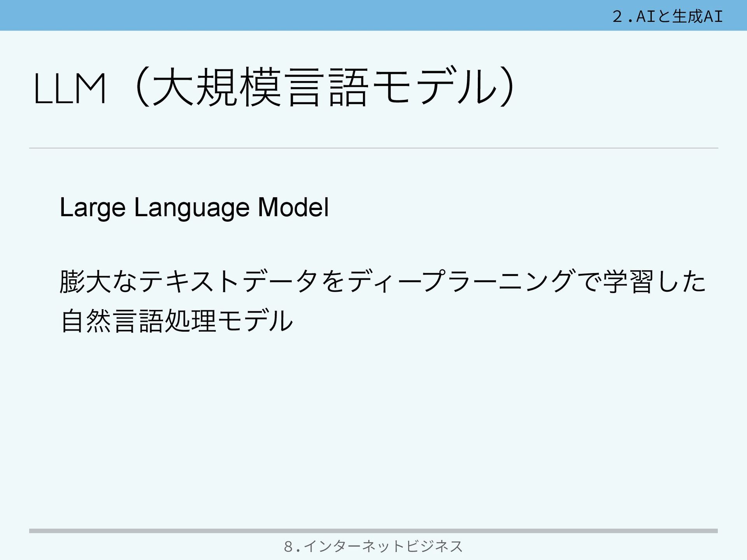Click "テキストデータ" in the description

tap(228, 282)
